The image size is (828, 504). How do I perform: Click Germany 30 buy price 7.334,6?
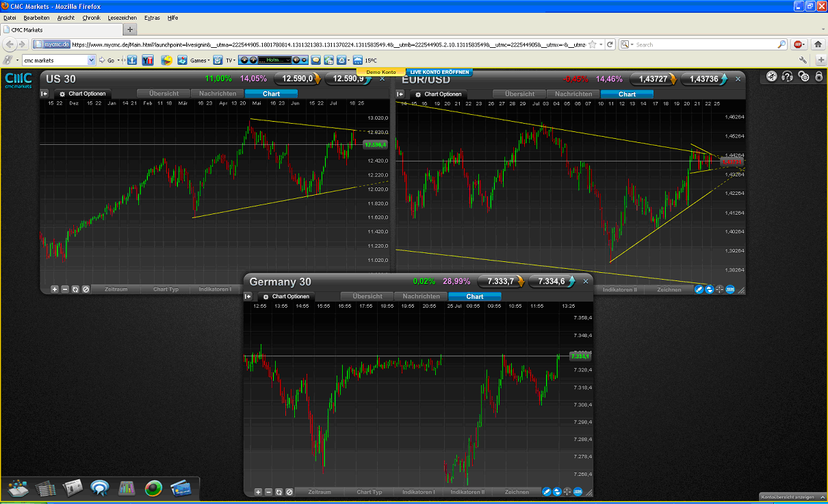(552, 281)
